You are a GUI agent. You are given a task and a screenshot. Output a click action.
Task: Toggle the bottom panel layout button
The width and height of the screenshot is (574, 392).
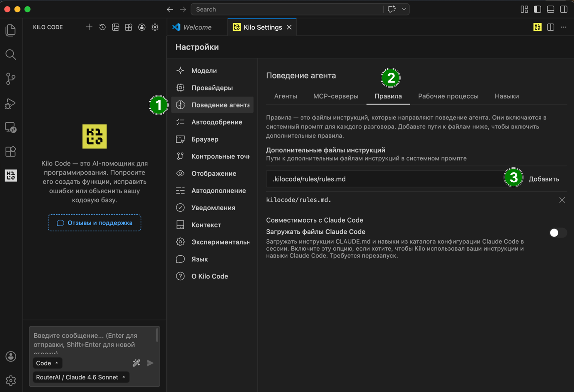551,9
